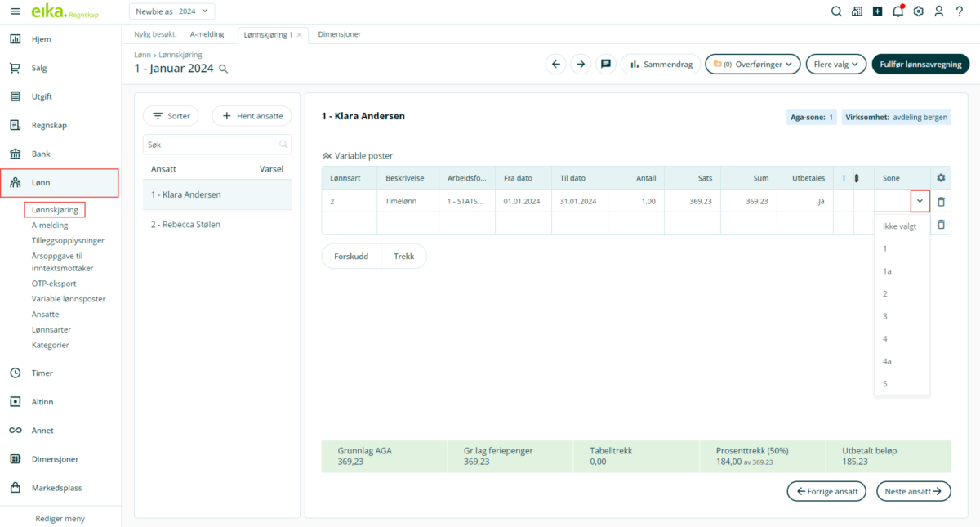Image resolution: width=980 pixels, height=527 pixels.
Task: Go to Neste ansatt
Action: point(913,491)
